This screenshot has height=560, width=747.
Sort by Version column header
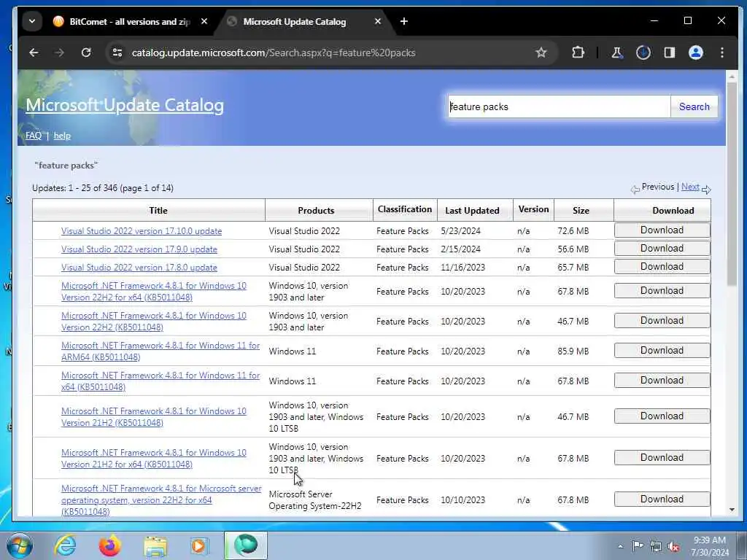[533, 209]
